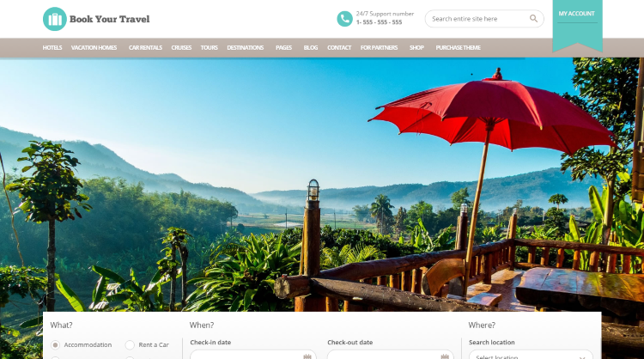The width and height of the screenshot is (644, 359).
Task: Click the phone support icon
Action: click(344, 19)
